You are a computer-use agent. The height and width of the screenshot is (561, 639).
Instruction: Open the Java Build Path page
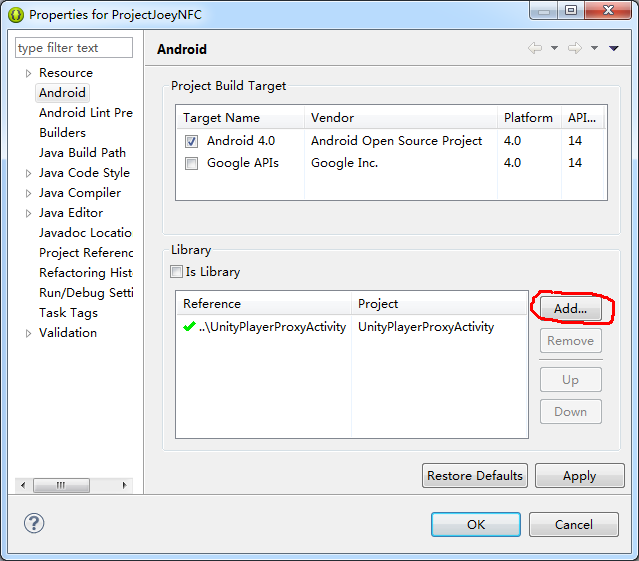click(82, 153)
